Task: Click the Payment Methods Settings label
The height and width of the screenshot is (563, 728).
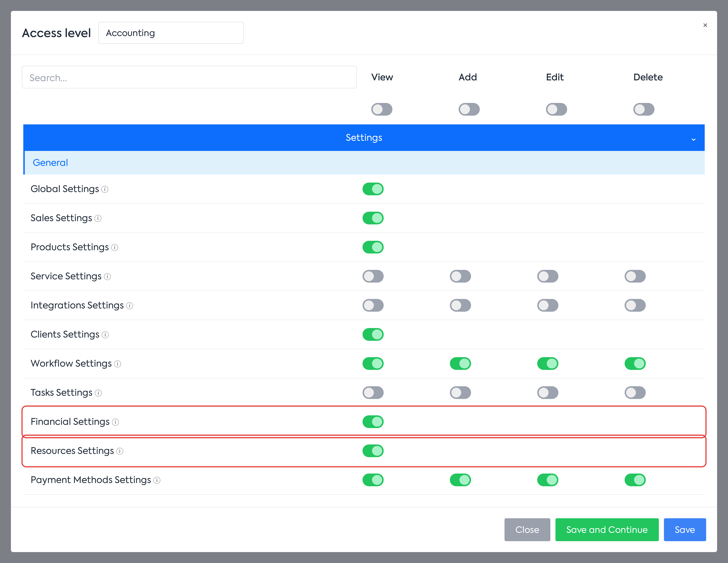Action: 91,480
